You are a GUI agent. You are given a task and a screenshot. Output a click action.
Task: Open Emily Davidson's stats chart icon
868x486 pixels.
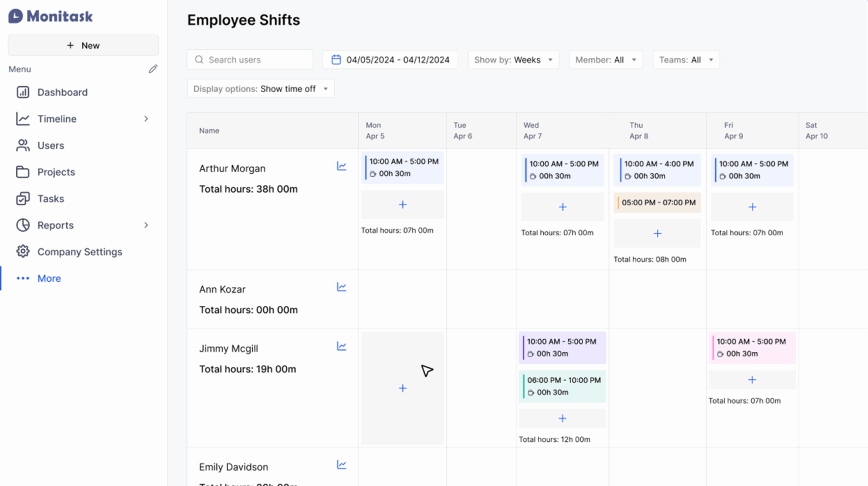341,465
